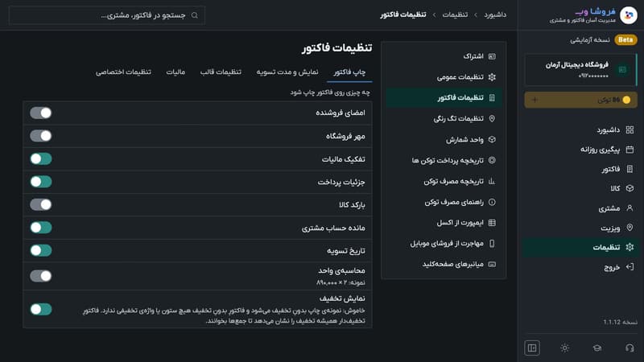644x362 pixels.
Task: Click the person icon beside مشتری
Action: coord(630,208)
